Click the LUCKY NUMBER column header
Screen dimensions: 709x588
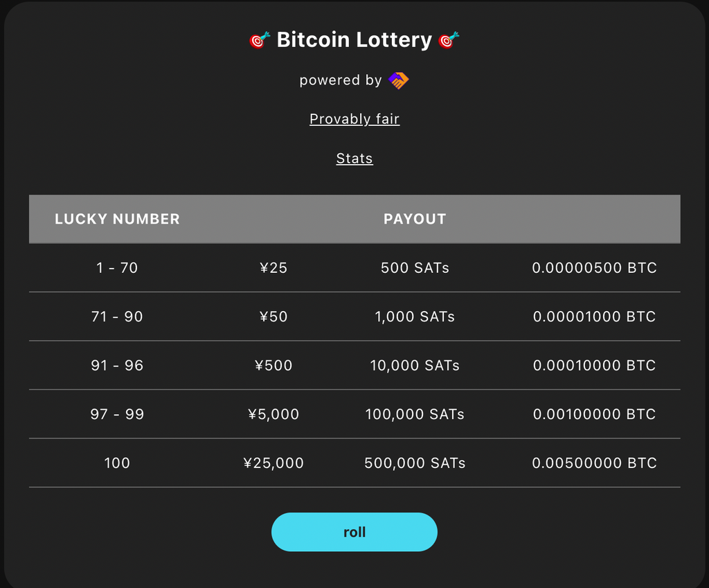(x=117, y=219)
